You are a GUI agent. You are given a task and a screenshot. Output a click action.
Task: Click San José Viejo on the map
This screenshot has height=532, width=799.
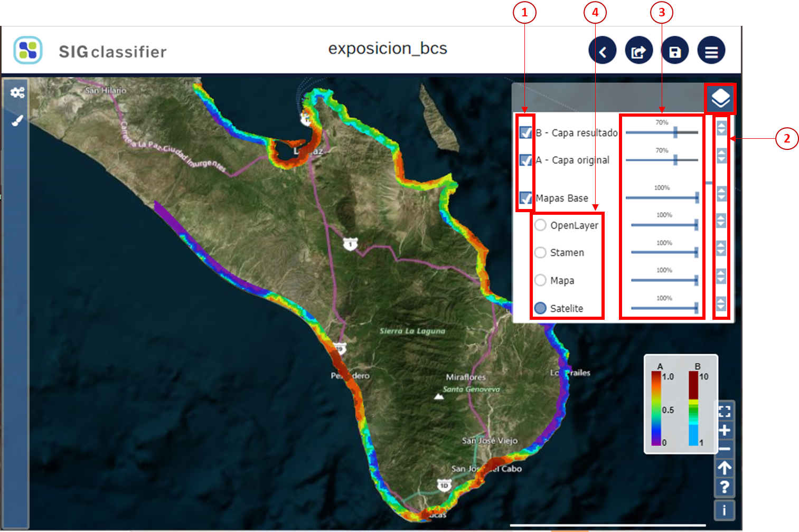coord(490,441)
